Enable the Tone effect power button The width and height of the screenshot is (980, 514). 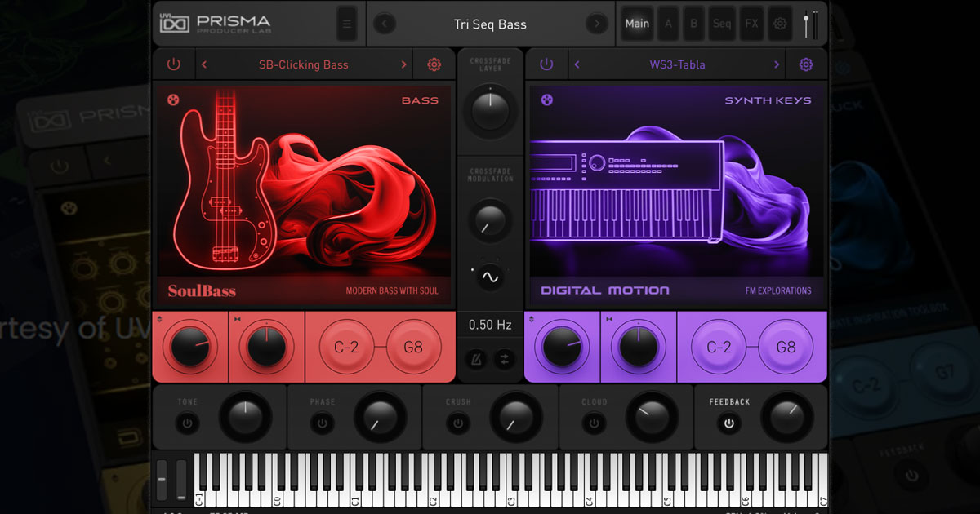[x=187, y=423]
